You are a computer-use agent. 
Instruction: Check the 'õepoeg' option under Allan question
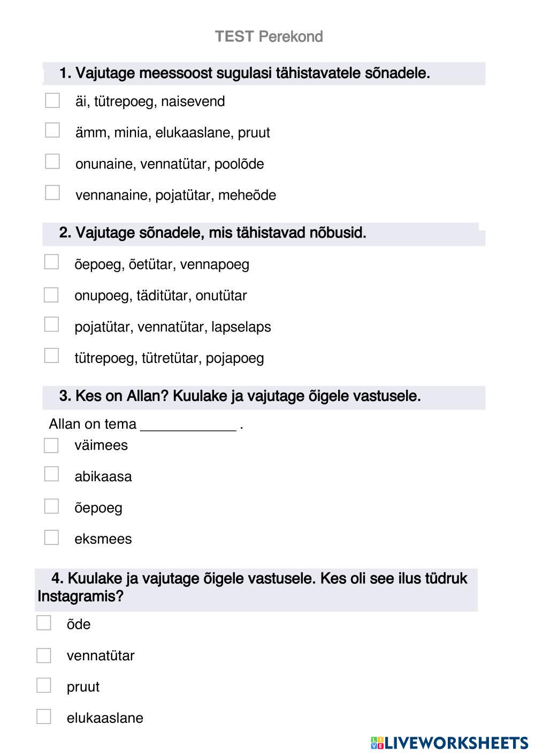51,506
